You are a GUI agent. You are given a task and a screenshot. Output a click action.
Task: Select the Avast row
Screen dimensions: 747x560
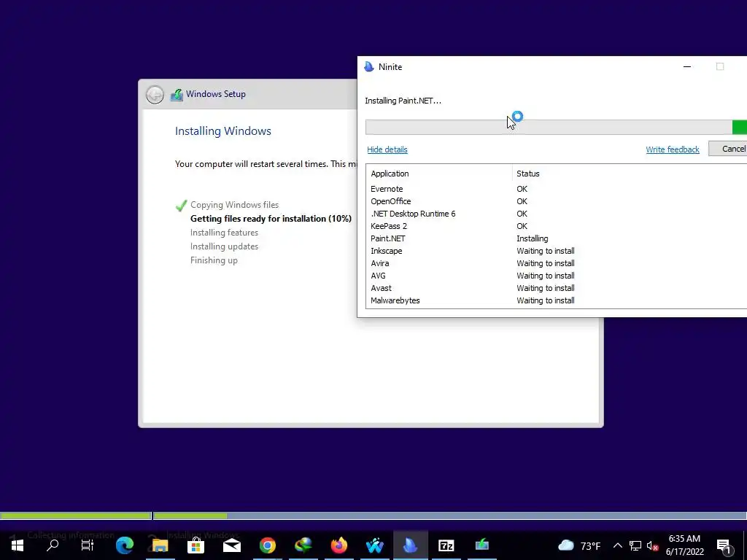click(556, 288)
